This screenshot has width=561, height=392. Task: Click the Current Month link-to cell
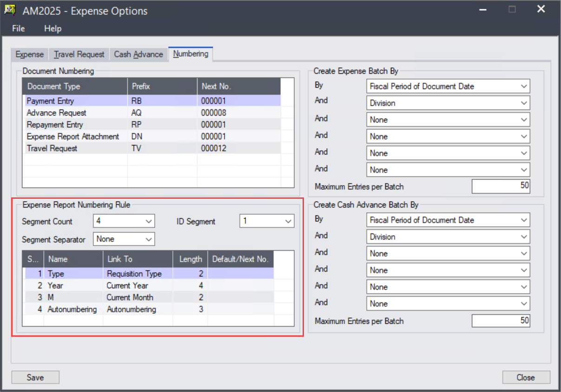pos(138,297)
